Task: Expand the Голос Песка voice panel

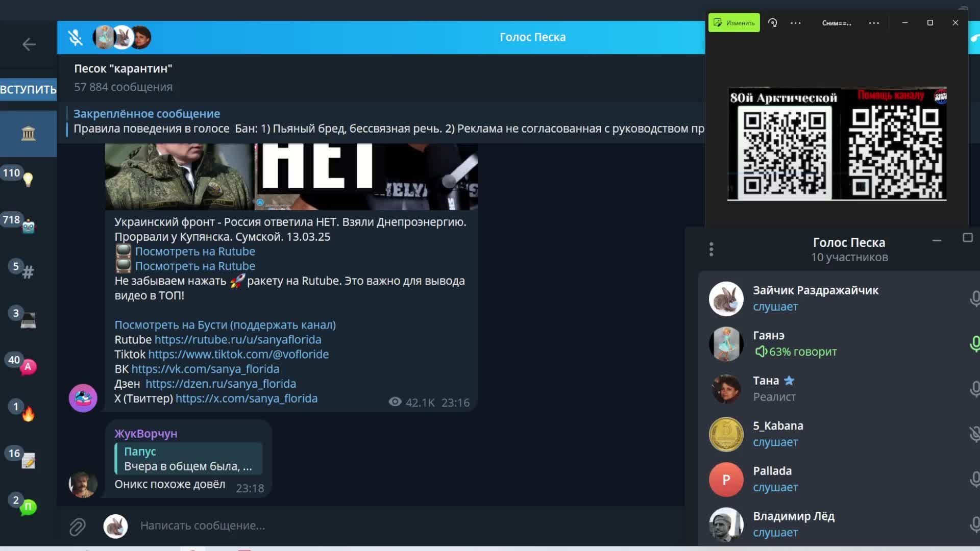Action: tap(967, 238)
